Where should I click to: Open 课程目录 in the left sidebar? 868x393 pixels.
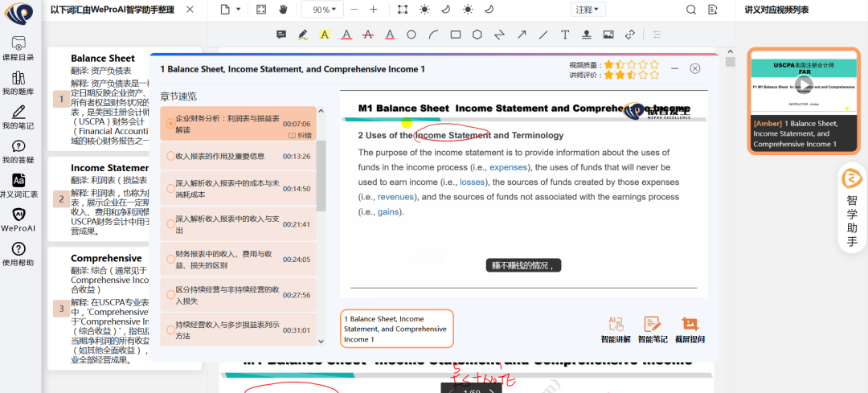pos(18,48)
